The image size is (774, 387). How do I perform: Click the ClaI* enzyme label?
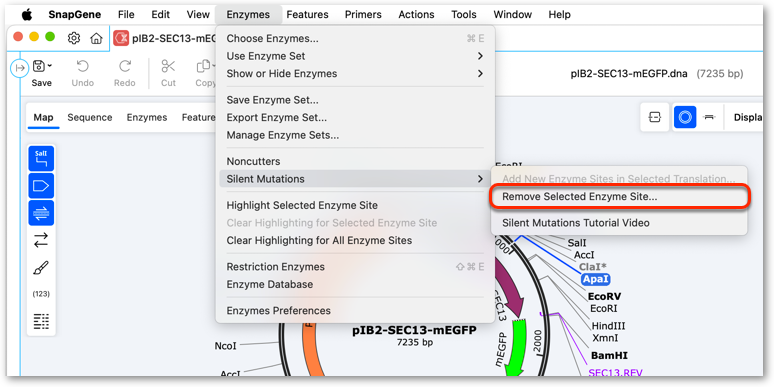(593, 267)
